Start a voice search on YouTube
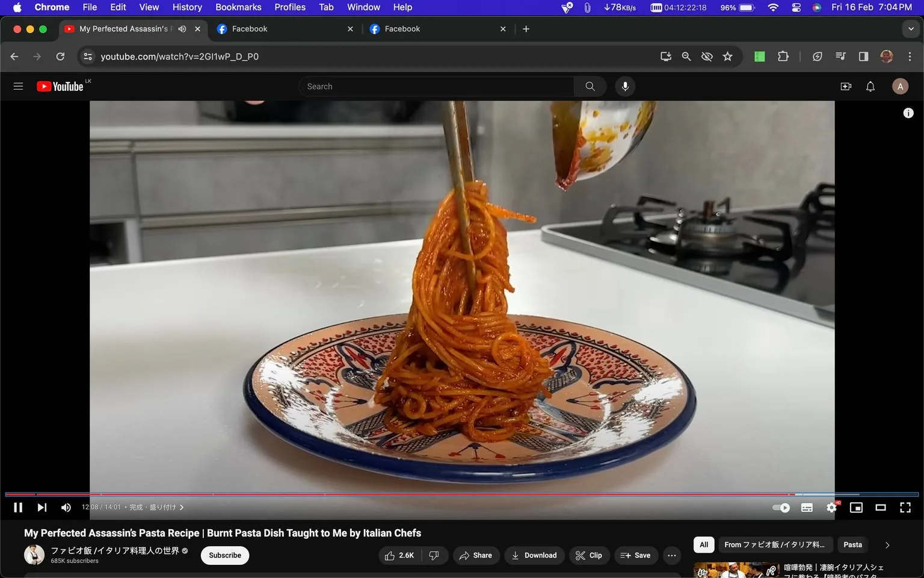 click(624, 86)
